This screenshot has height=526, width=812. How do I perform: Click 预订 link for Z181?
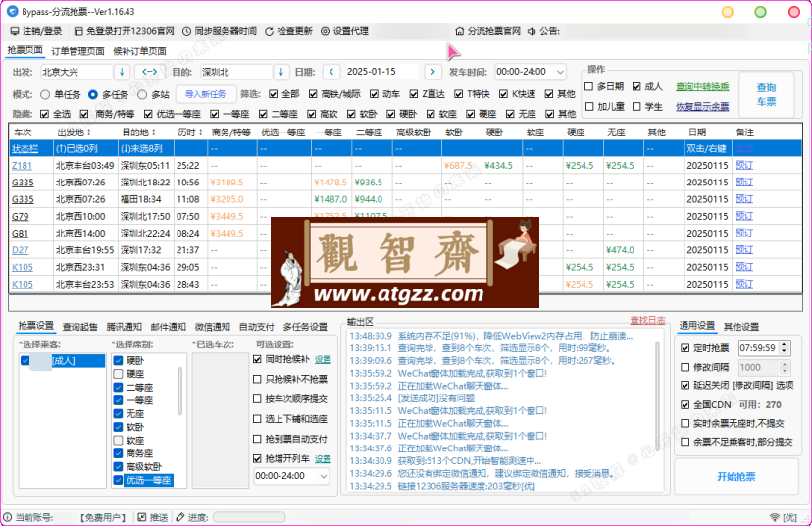(x=744, y=165)
